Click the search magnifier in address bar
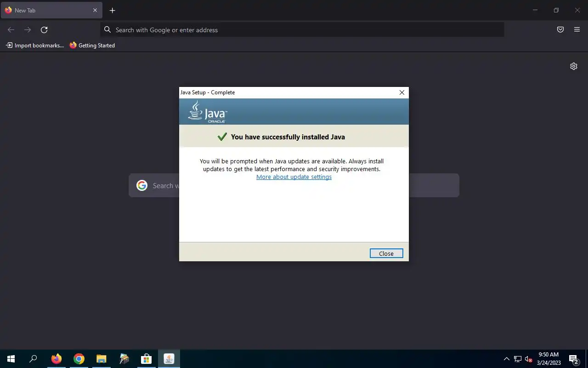This screenshot has height=368, width=588. click(x=107, y=30)
